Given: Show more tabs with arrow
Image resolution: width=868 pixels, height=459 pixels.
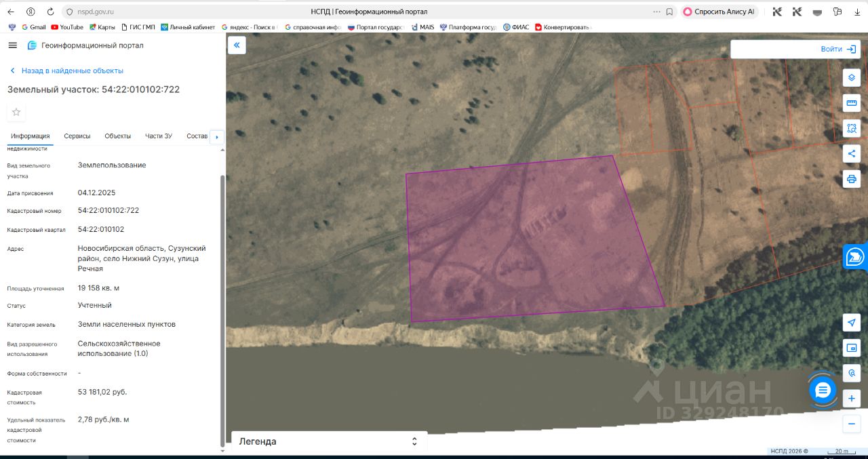Looking at the screenshot, I should pyautogui.click(x=217, y=137).
